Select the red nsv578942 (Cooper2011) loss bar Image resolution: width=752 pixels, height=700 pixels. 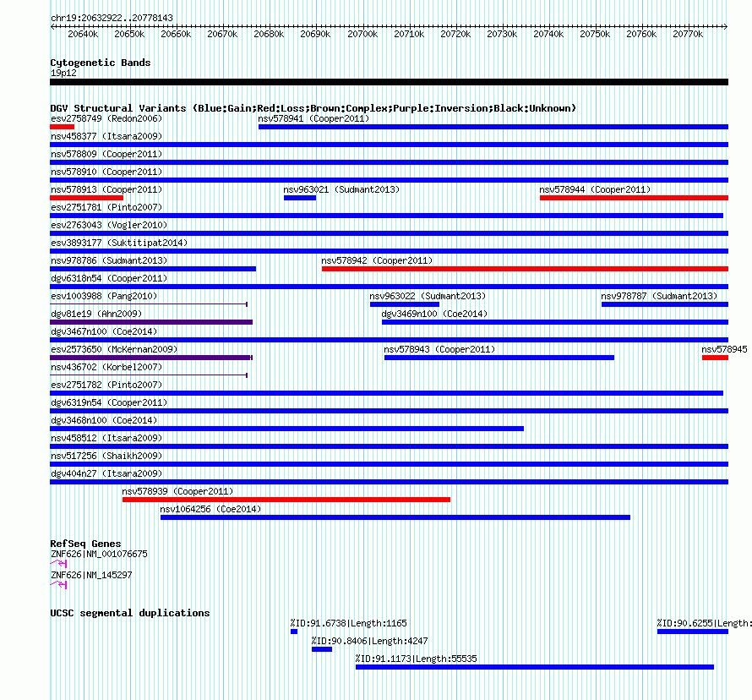click(x=526, y=269)
